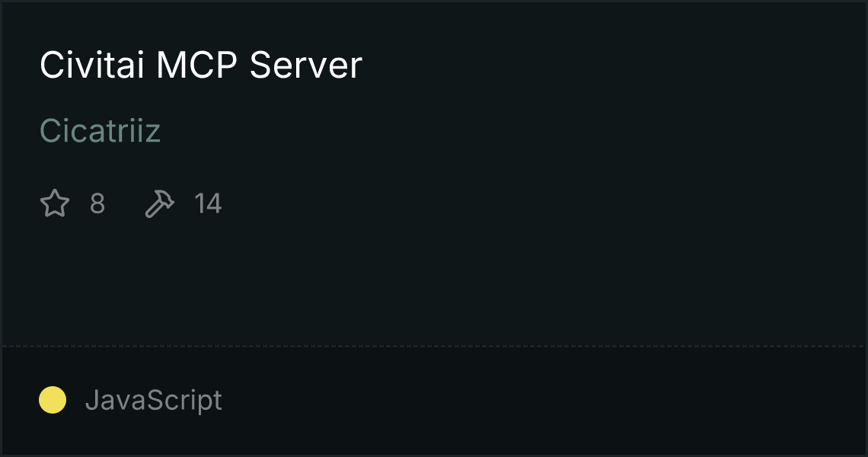Visit the Cicatriiz profile name
Viewport: 868px width, 457px height.
pyautogui.click(x=101, y=131)
